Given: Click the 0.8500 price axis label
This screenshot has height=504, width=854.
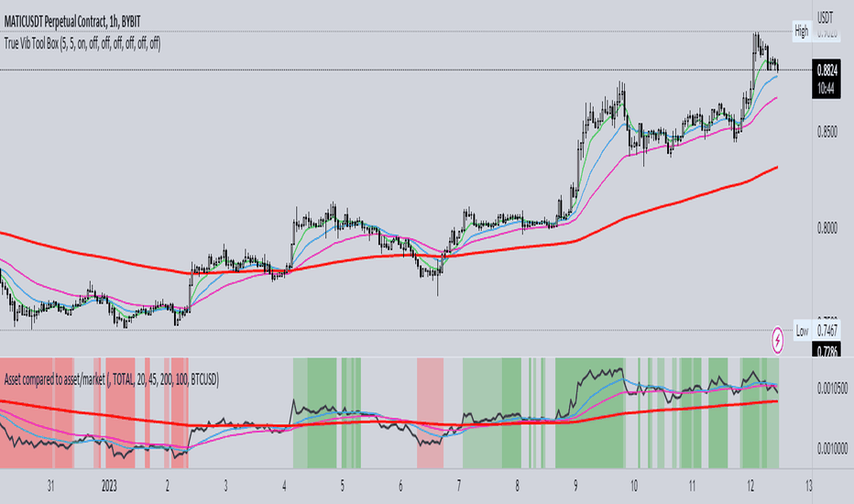Looking at the screenshot, I should click(827, 132).
